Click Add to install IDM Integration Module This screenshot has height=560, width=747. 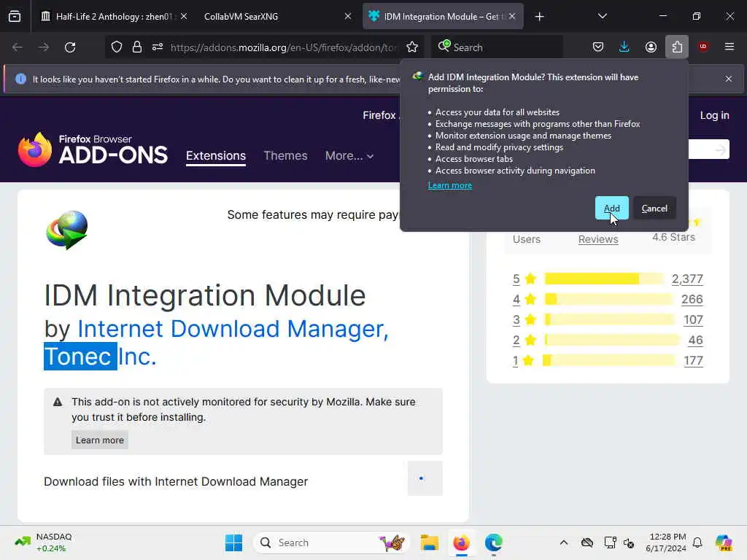click(612, 208)
